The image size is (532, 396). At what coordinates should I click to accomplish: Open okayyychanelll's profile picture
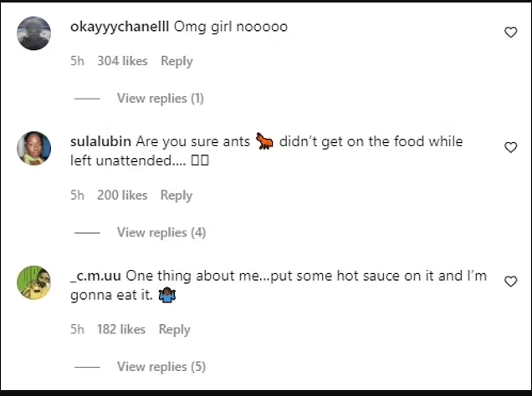[34, 33]
